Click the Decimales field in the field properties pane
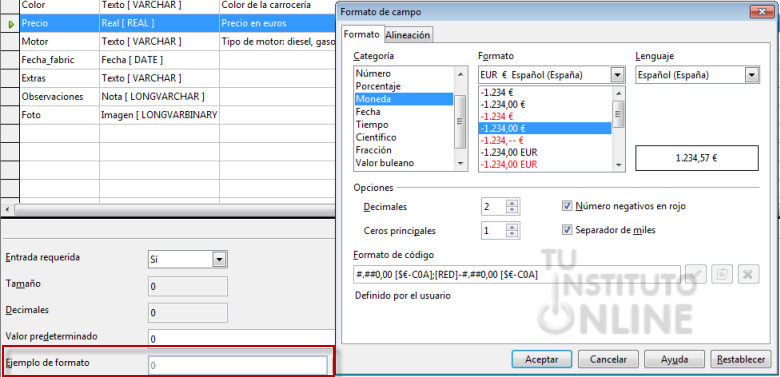 coord(188,312)
